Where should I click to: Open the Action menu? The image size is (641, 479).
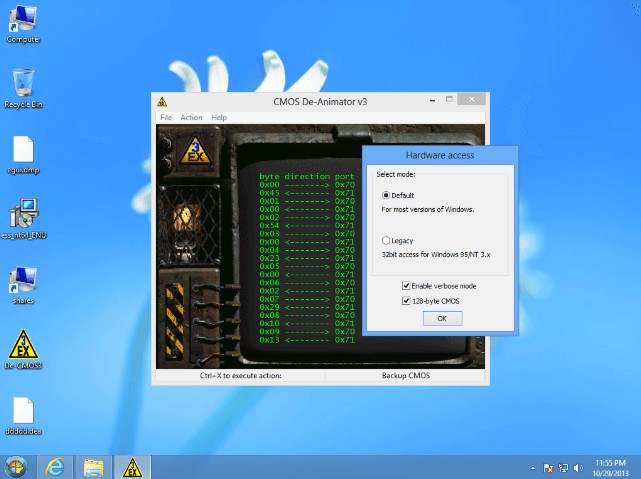point(191,118)
